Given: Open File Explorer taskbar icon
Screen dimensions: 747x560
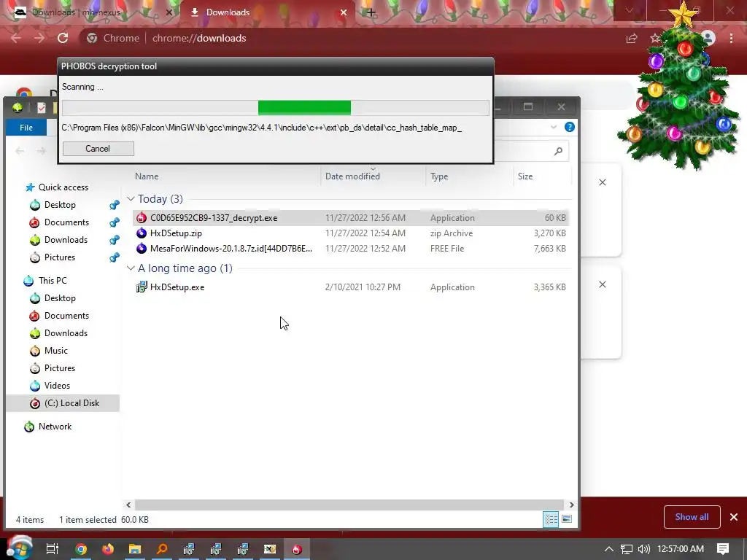Looking at the screenshot, I should tap(135, 549).
